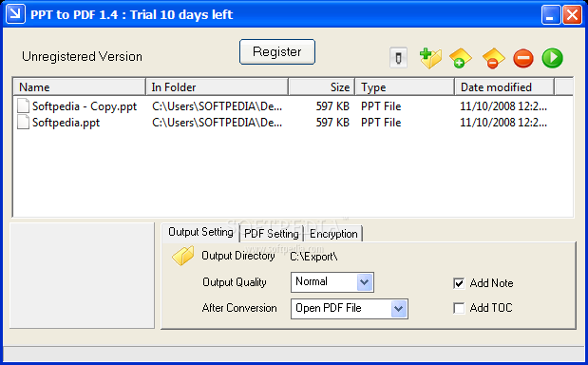The height and width of the screenshot is (365, 588).
Task: Click date modified of Softpedia - Copy.ppt row
Action: tap(503, 106)
